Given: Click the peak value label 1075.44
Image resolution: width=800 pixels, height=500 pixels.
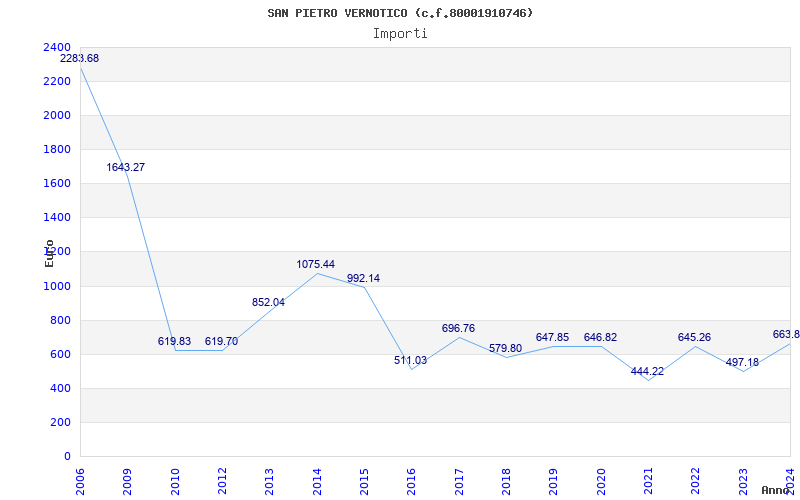Looking at the screenshot, I should pyautogui.click(x=316, y=264).
